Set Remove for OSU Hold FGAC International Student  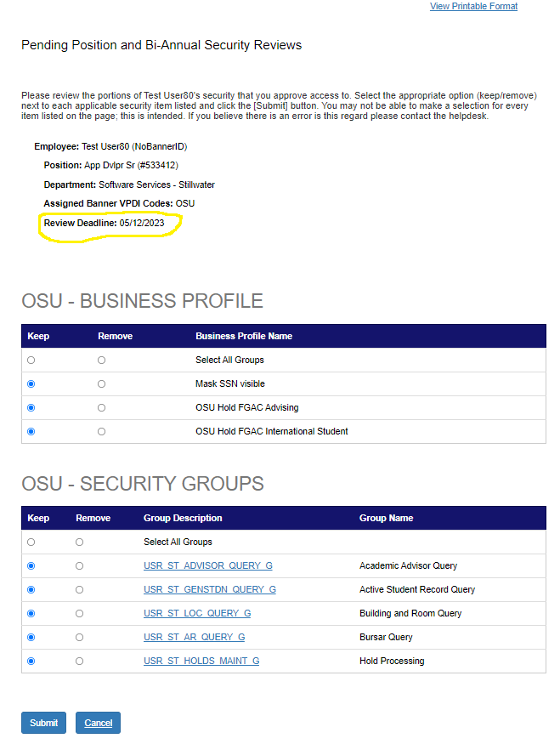pos(101,432)
